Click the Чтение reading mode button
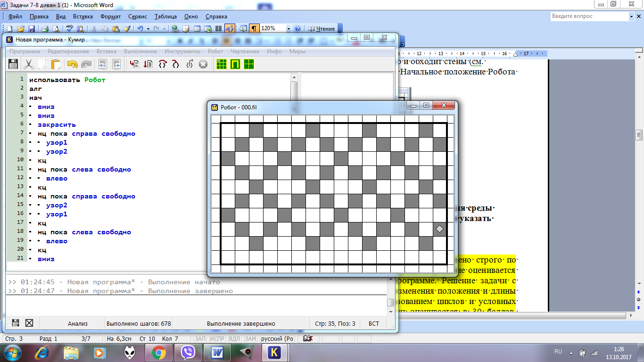Viewport: 644px width, 362px height. coord(322,28)
